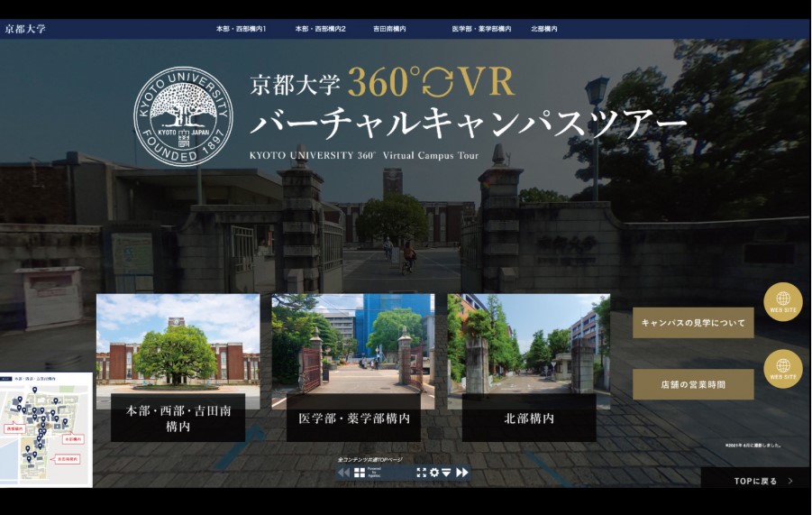This screenshot has height=515, width=812.
Task: Click the TOPに戻る chevron arrow
Action: coord(790,482)
